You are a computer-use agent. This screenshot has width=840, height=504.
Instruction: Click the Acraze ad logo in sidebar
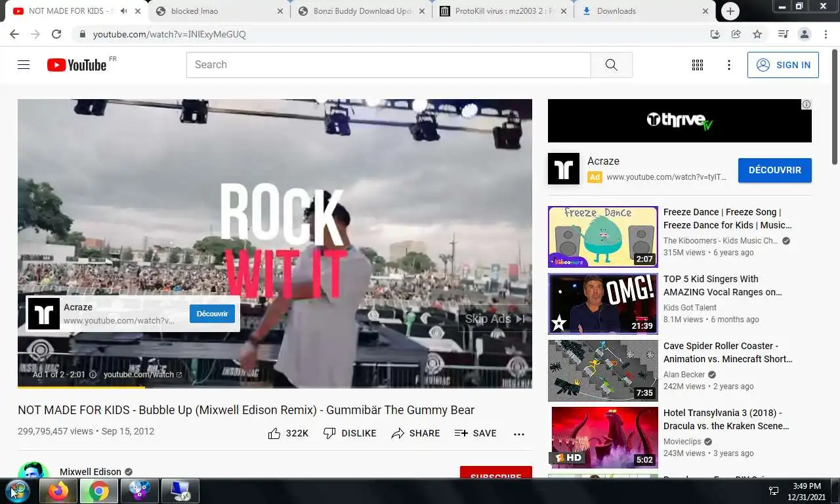click(564, 169)
